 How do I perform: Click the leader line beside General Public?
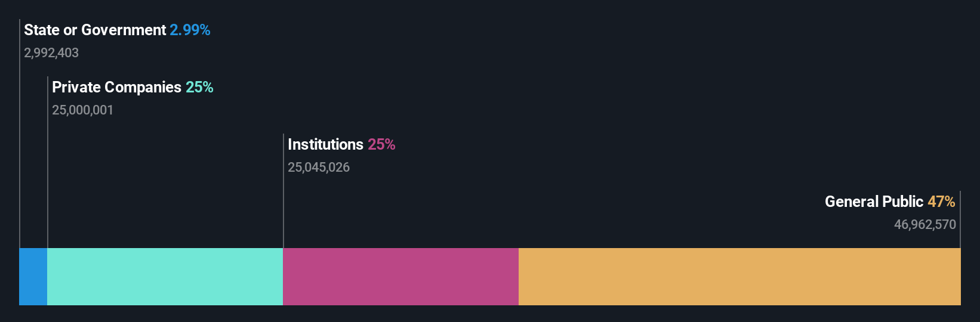click(960, 219)
